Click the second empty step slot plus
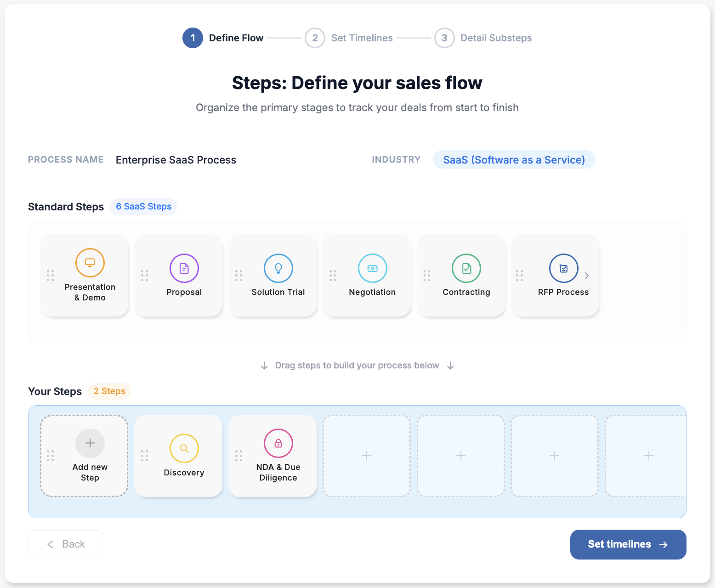 click(461, 456)
